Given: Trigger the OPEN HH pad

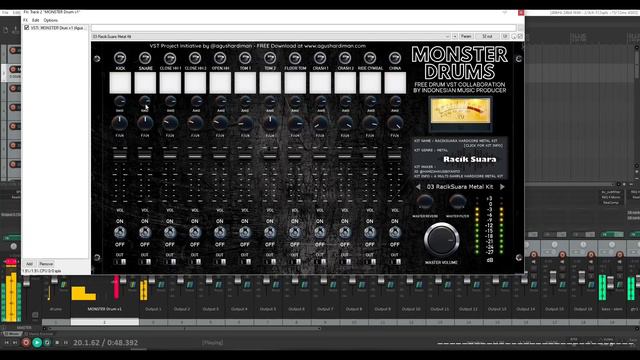Looking at the screenshot, I should click(x=220, y=83).
